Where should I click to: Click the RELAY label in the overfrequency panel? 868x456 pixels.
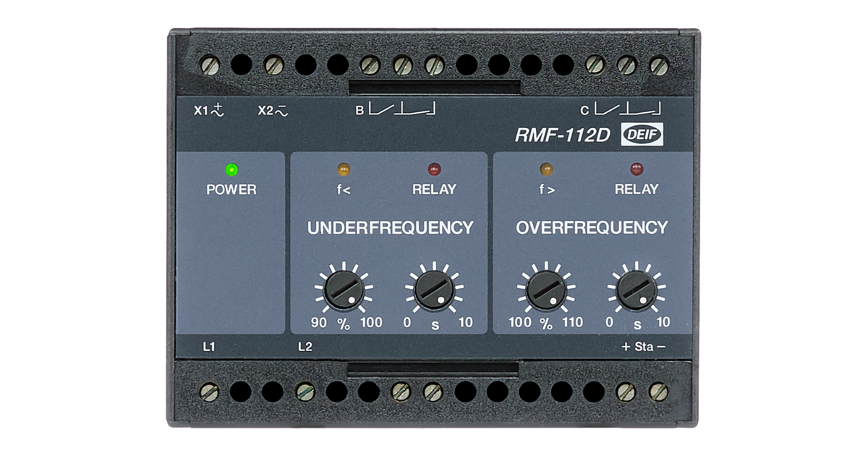click(637, 190)
